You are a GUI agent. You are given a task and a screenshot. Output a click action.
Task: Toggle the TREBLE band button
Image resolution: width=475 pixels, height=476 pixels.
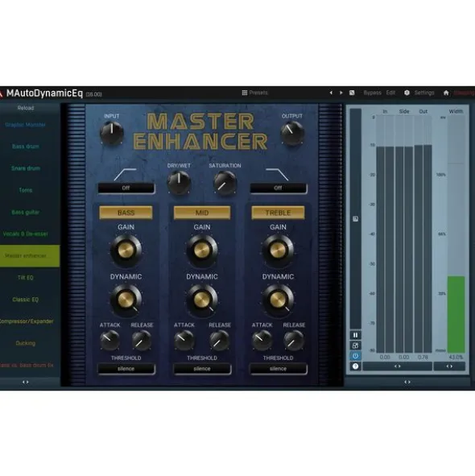click(278, 213)
